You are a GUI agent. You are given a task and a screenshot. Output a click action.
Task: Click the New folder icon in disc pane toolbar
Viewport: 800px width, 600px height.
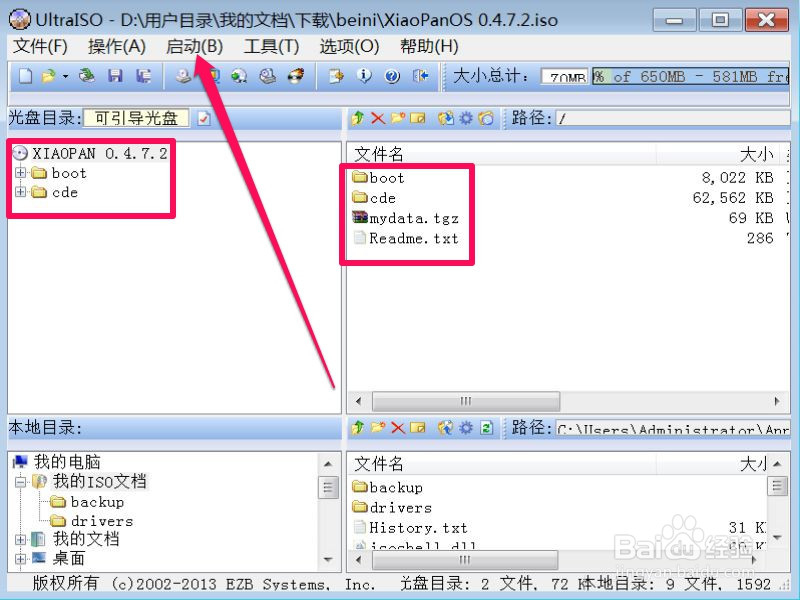tap(398, 118)
